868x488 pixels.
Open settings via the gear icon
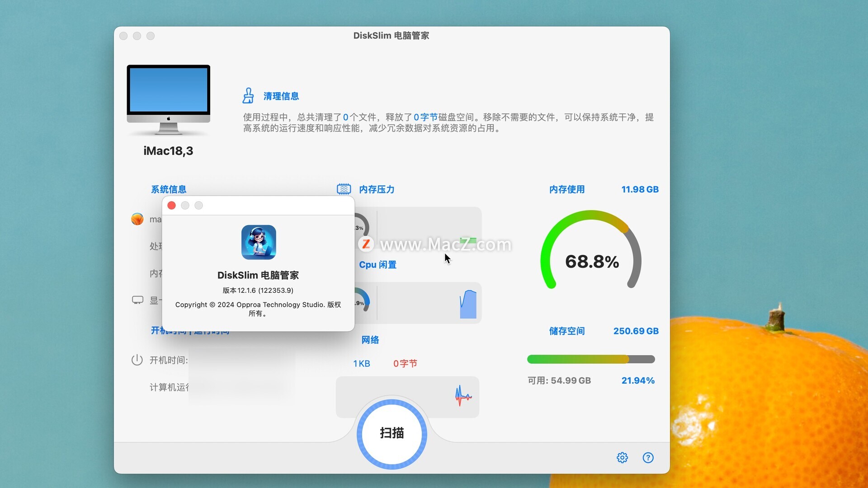coord(622,458)
